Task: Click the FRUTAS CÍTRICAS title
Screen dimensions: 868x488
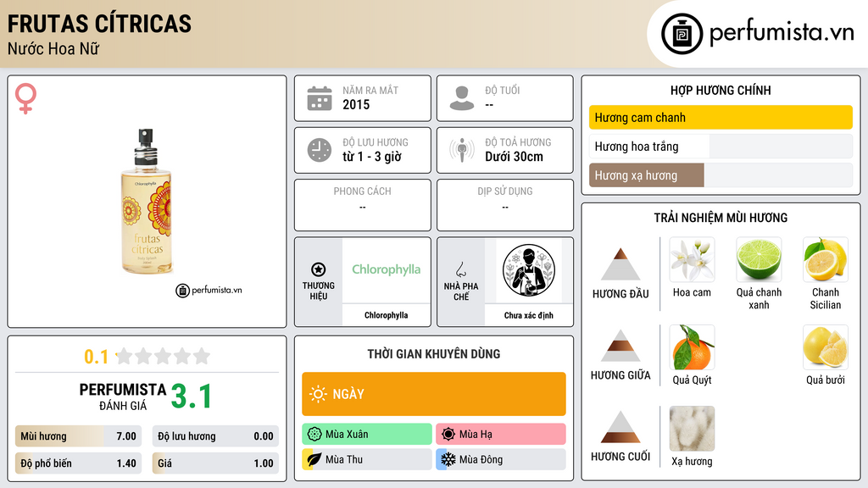Action: pos(100,24)
